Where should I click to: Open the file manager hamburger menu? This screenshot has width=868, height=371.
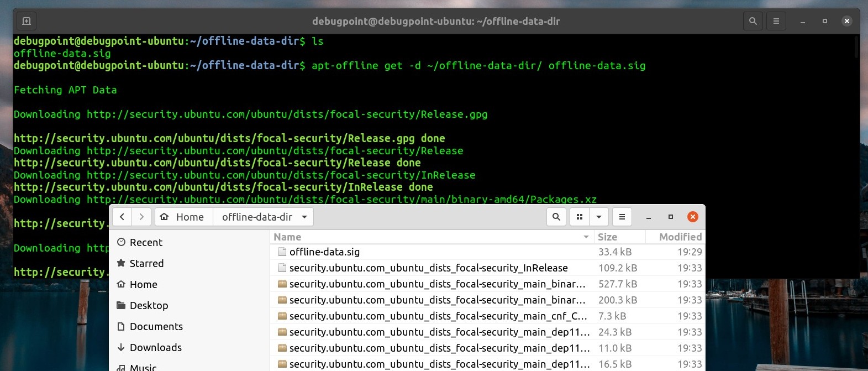(622, 217)
